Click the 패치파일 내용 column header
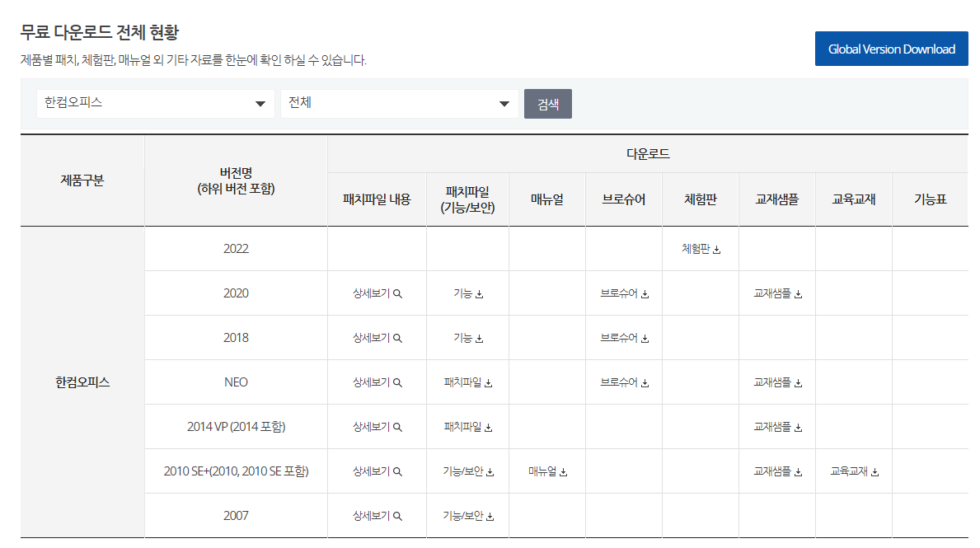The width and height of the screenshot is (980, 548). 377,199
